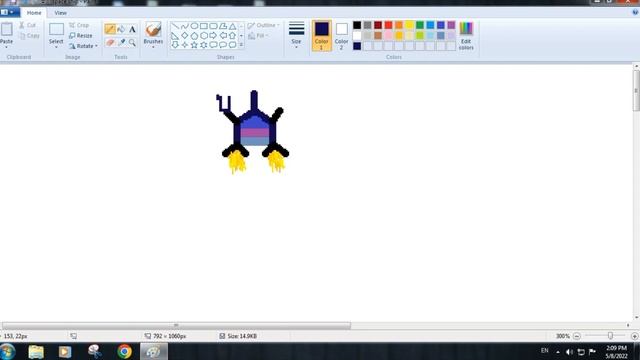Choose the Six-point star shape
The image size is (640, 360).
(x=204, y=45)
